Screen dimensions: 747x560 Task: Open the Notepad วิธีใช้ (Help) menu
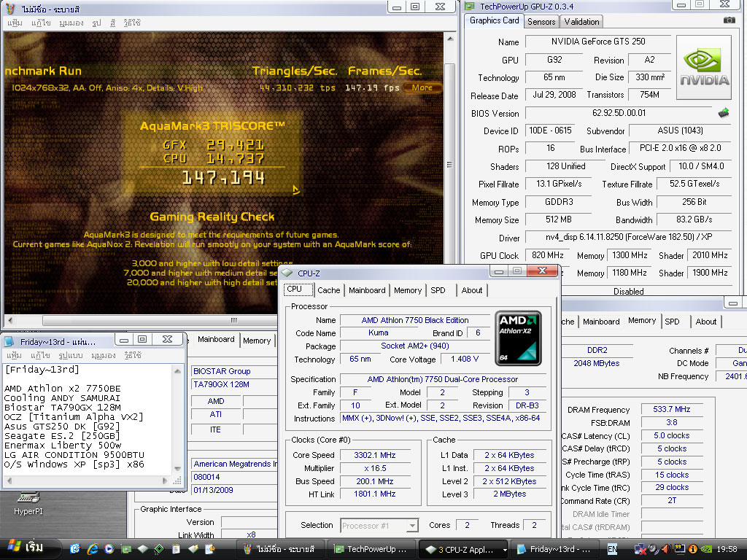132,355
